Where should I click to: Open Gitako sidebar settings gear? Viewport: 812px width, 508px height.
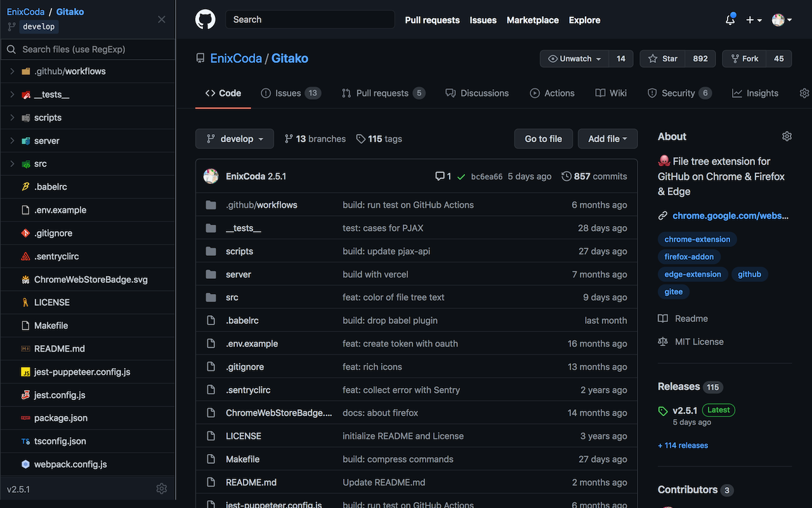161,488
